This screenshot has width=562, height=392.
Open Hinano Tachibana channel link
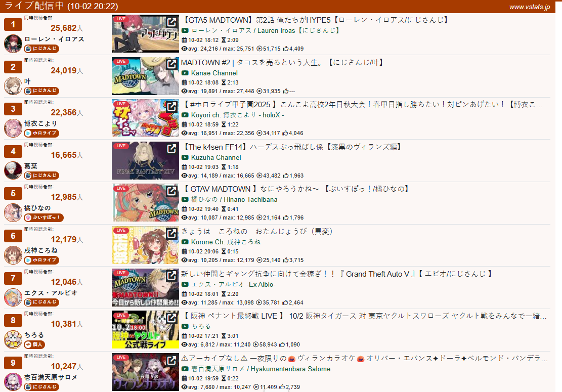[234, 200]
